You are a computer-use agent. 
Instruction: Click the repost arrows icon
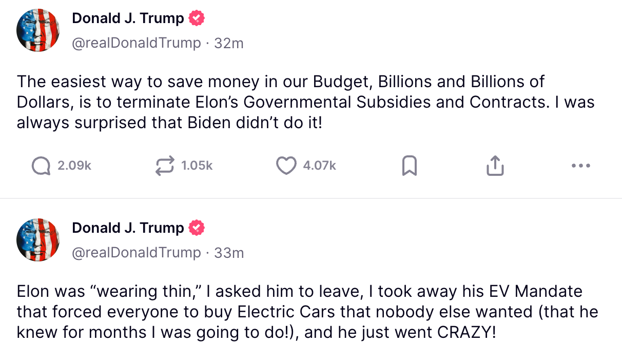tap(165, 166)
